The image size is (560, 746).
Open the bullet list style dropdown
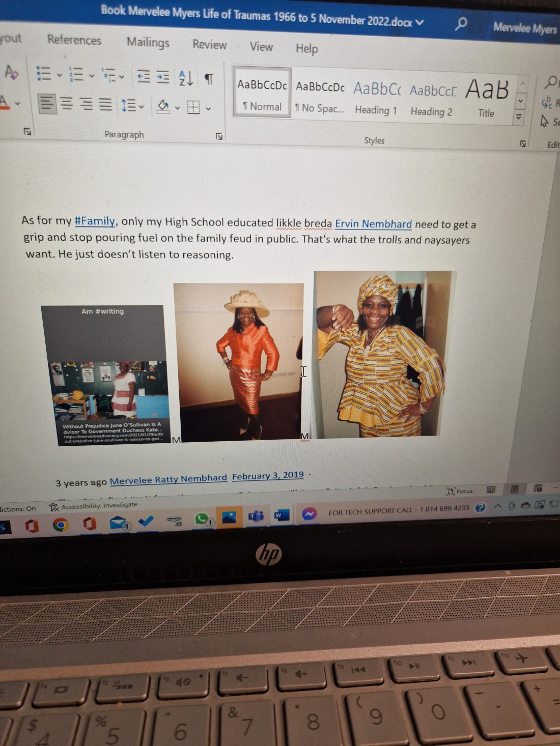point(59,75)
